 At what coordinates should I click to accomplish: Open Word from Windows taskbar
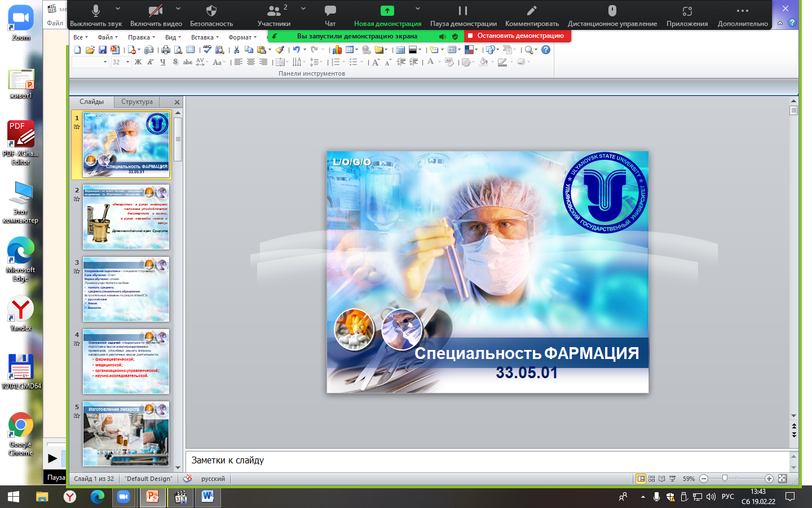point(208,497)
